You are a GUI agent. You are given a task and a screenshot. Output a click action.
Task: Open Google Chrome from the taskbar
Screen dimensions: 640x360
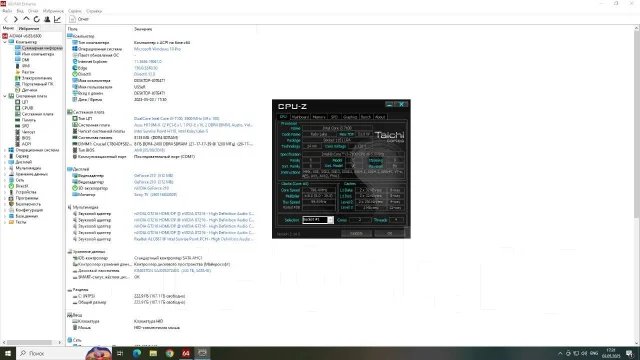point(169,353)
